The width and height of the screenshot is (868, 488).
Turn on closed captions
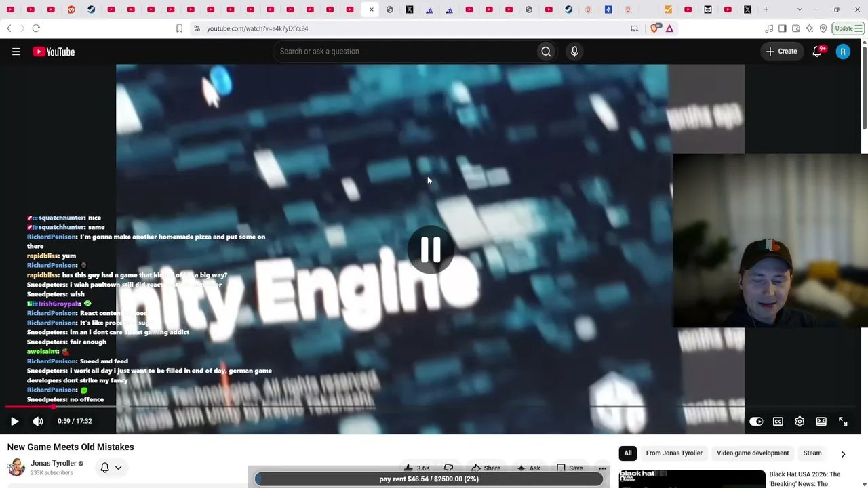pyautogui.click(x=778, y=422)
